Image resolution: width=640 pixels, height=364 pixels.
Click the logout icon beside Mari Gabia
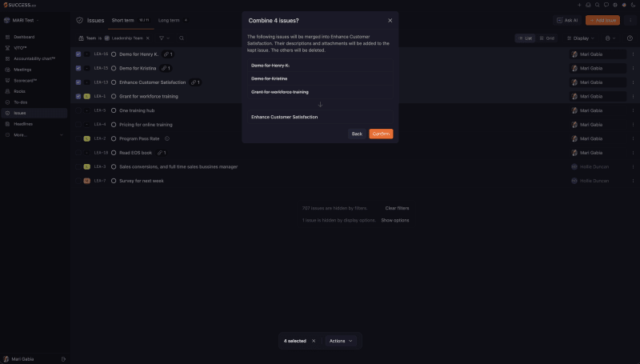(63, 359)
